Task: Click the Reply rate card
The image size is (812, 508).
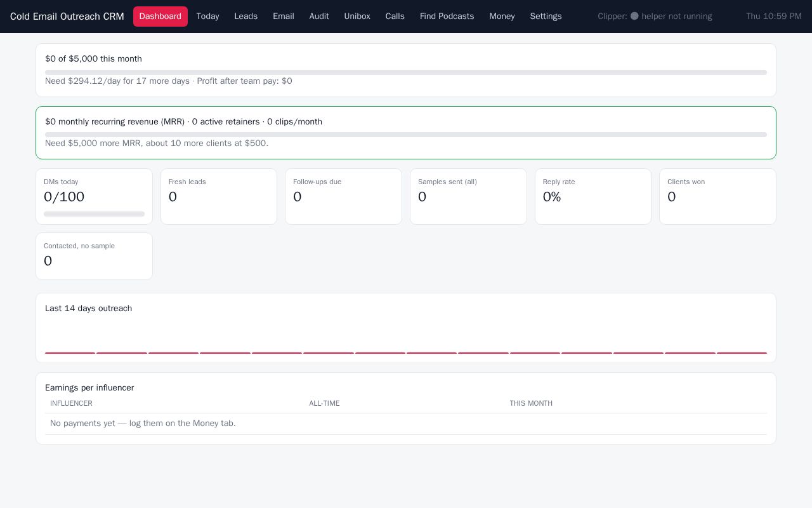Action: (593, 196)
